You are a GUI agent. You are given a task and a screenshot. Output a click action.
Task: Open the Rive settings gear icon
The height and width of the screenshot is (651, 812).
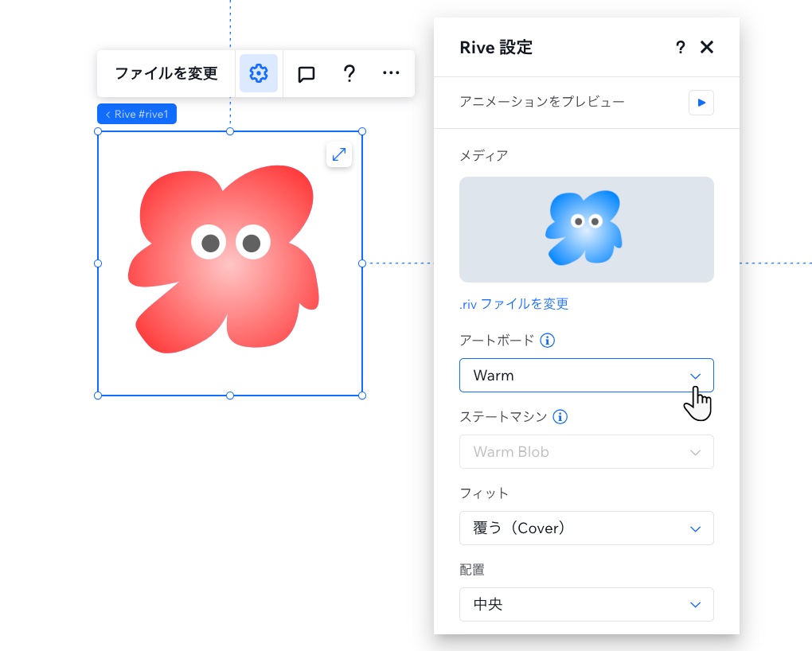tap(258, 73)
